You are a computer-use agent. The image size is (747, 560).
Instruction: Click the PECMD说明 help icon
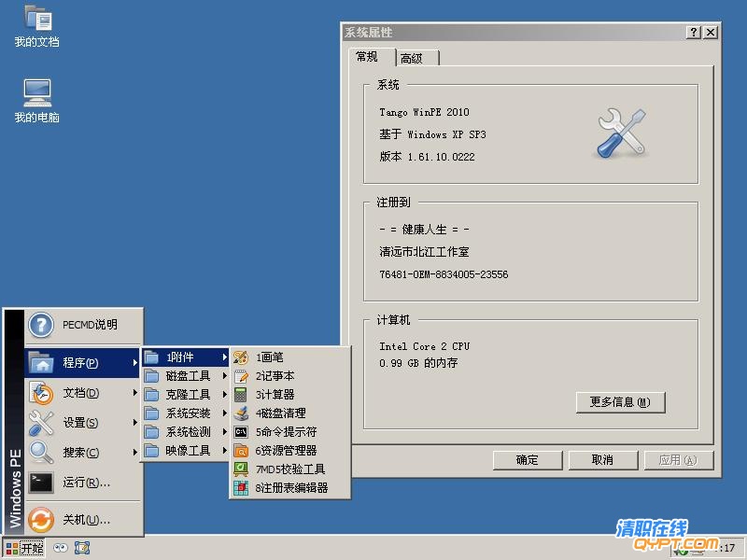[x=41, y=325]
